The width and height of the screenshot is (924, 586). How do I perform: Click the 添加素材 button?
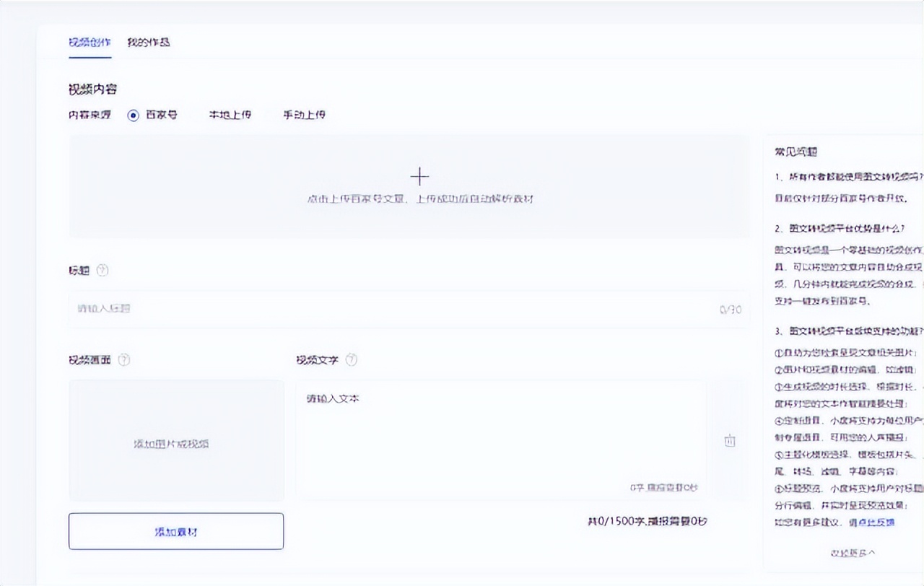tap(175, 530)
